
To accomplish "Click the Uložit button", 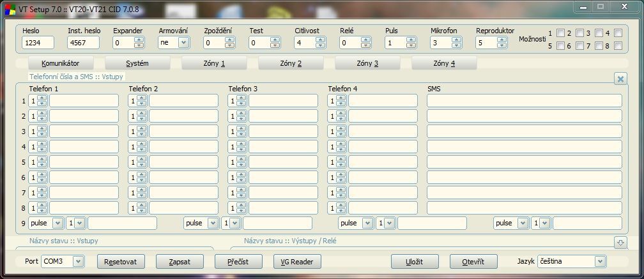I will [x=415, y=262].
